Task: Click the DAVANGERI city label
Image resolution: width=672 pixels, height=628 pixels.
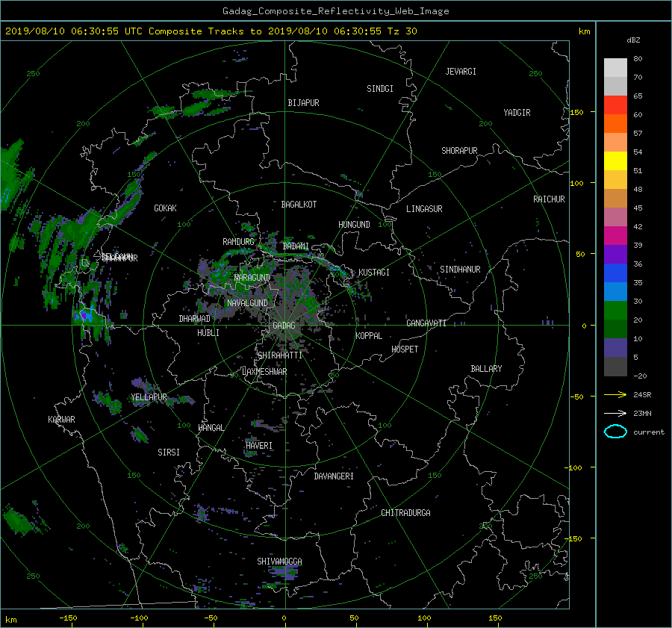Action: tap(334, 476)
